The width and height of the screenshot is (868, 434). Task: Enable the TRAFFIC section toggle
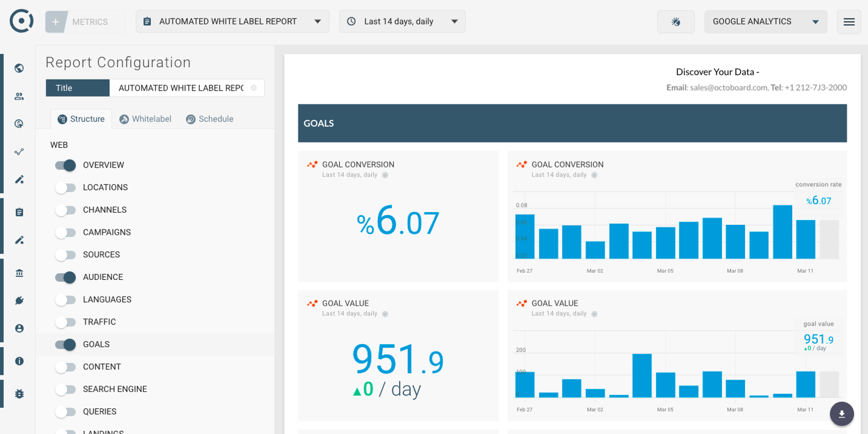[x=65, y=322]
